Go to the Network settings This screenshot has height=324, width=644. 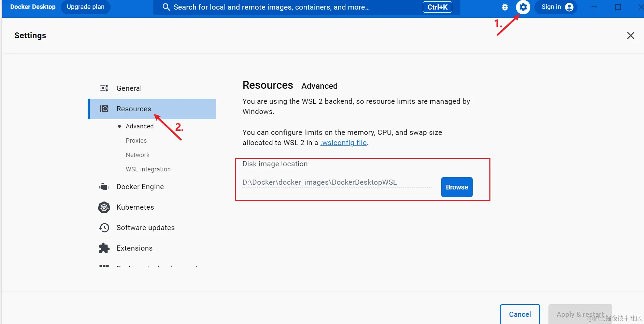[x=138, y=155]
